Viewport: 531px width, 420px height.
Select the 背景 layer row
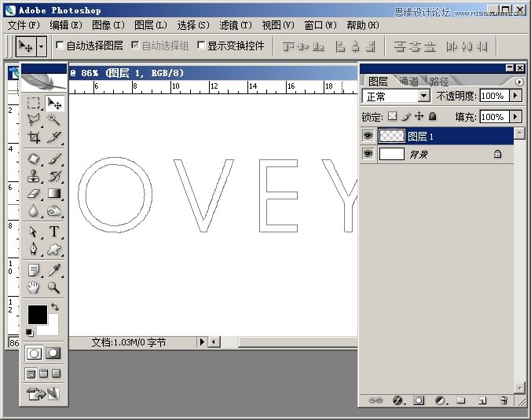point(440,155)
